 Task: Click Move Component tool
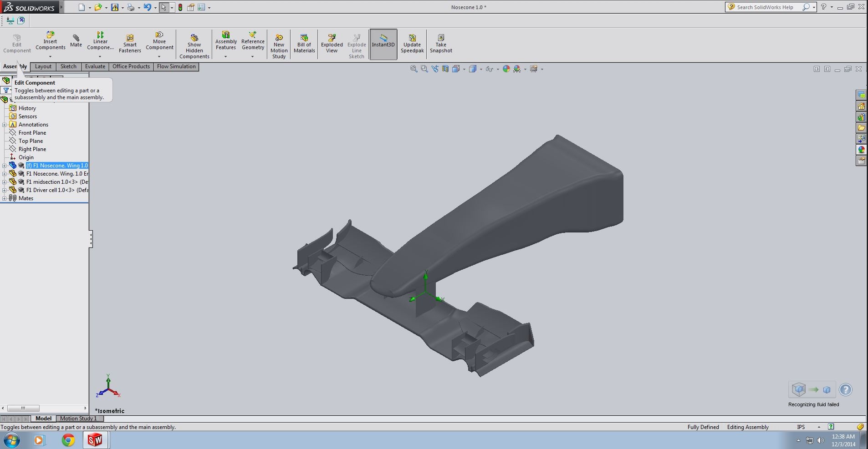click(159, 41)
